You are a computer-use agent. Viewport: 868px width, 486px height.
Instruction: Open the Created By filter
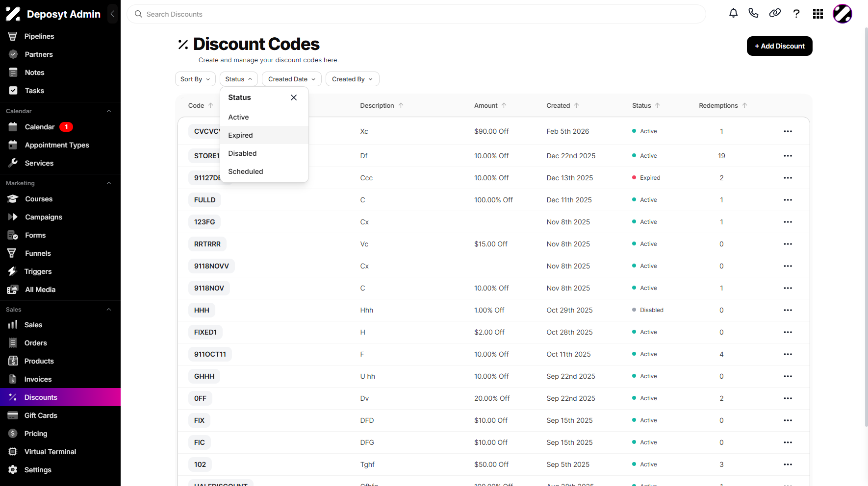(353, 79)
